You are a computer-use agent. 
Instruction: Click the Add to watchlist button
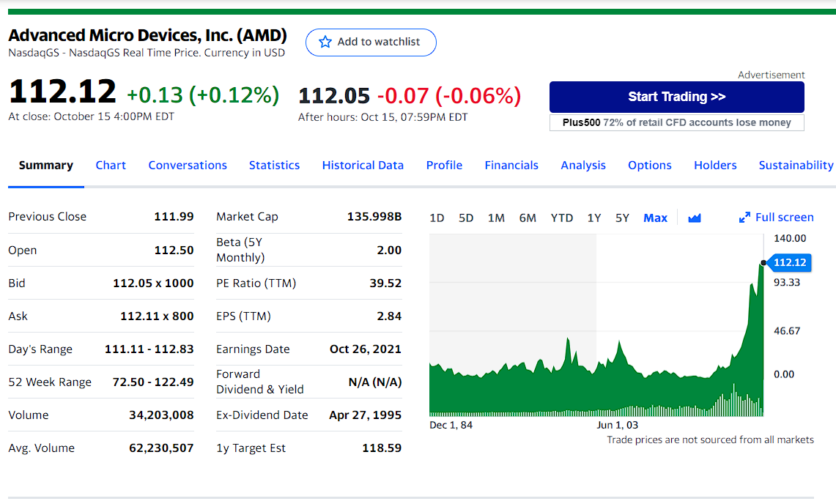(x=371, y=42)
